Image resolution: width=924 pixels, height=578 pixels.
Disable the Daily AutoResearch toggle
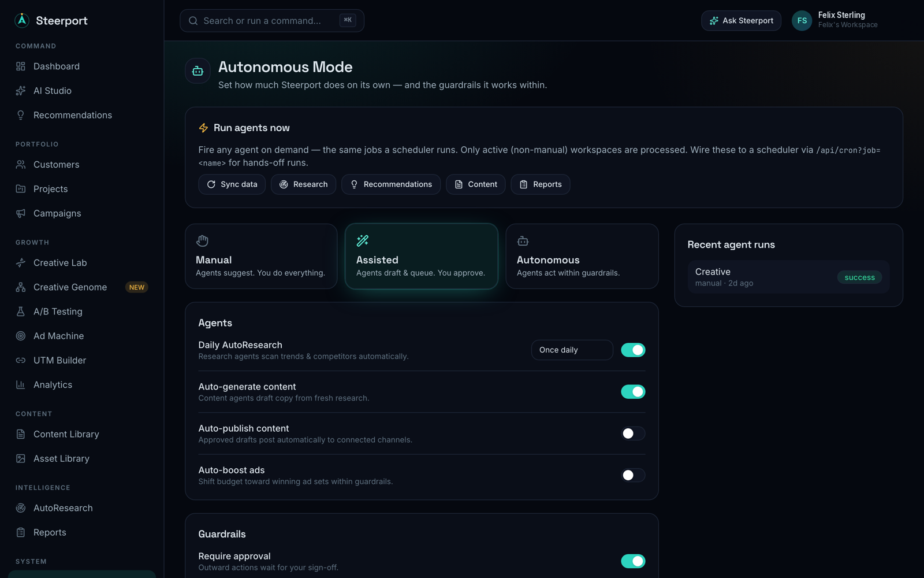point(633,350)
